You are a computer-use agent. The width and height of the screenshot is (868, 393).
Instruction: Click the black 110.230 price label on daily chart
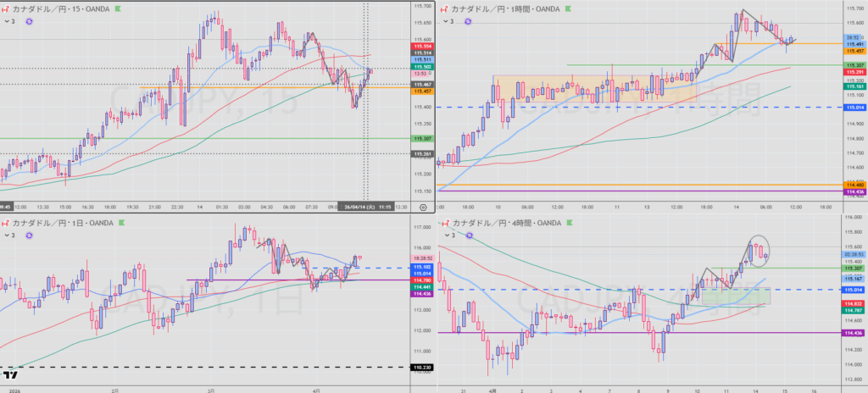click(x=421, y=368)
